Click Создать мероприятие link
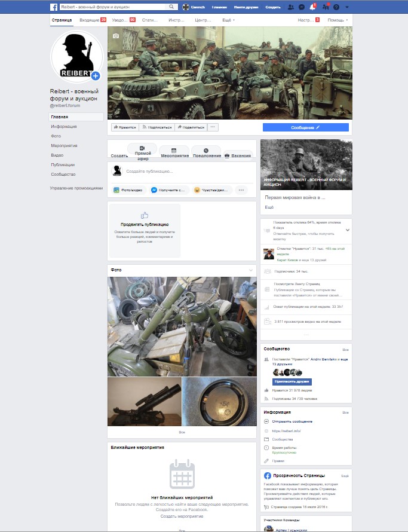This screenshot has height=532, width=408. tap(182, 516)
